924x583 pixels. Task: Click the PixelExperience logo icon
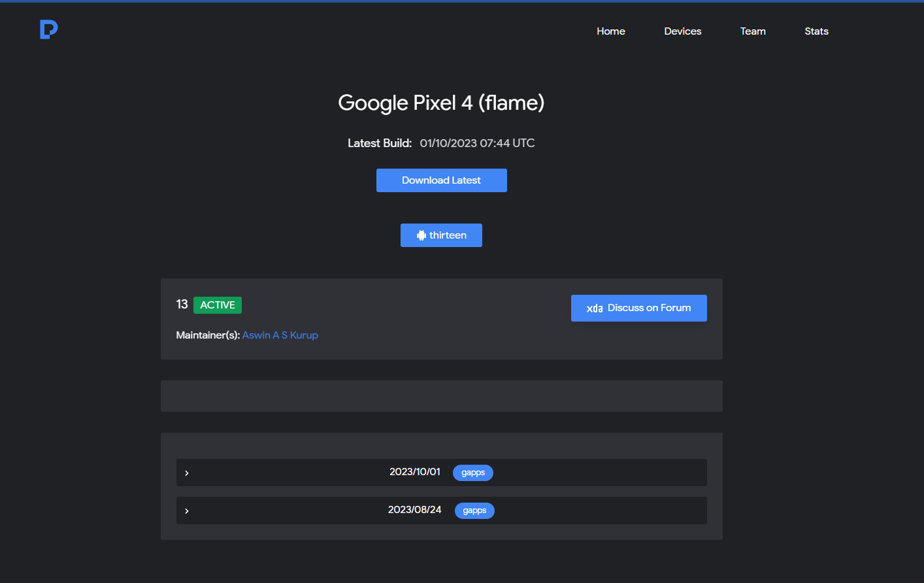click(x=49, y=29)
